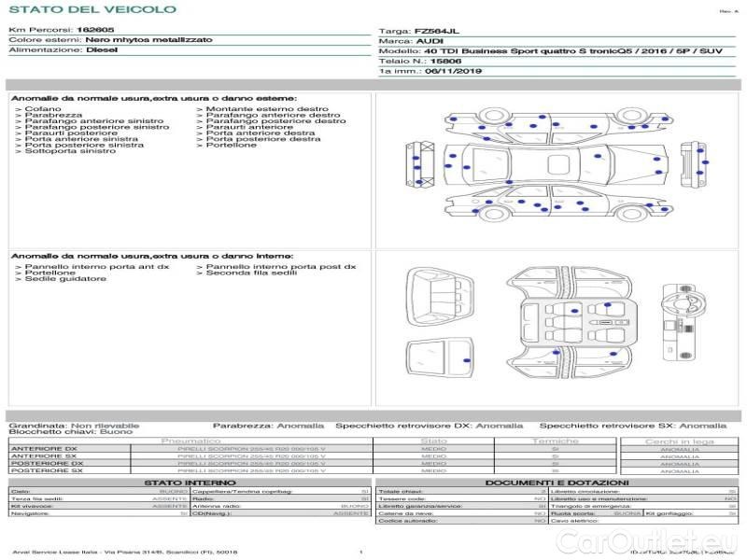This screenshot has width=747, height=560.
Task: Select the Marca value 'AUDI'
Action: click(x=430, y=41)
